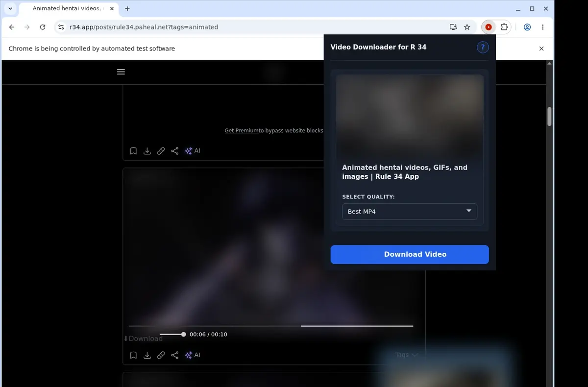Click the red Video Downloader extension icon
This screenshot has height=387, width=588.
pos(489,27)
